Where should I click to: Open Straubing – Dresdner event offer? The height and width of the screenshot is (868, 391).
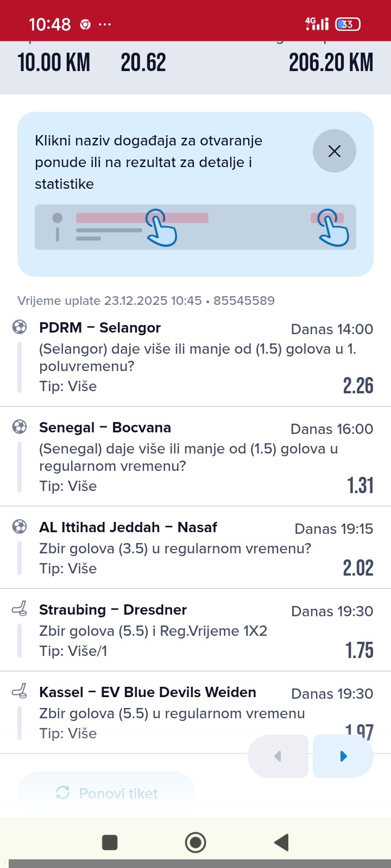click(x=113, y=610)
